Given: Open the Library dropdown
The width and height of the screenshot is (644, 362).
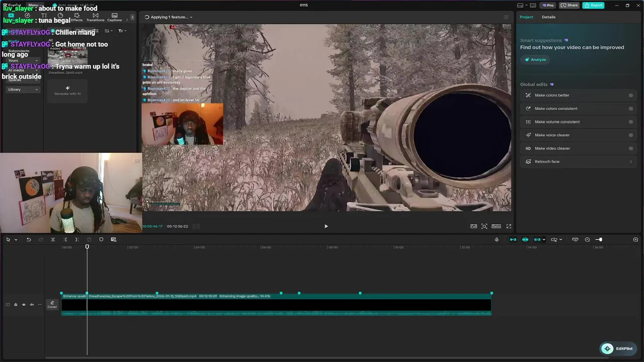Looking at the screenshot, I should pos(23,89).
